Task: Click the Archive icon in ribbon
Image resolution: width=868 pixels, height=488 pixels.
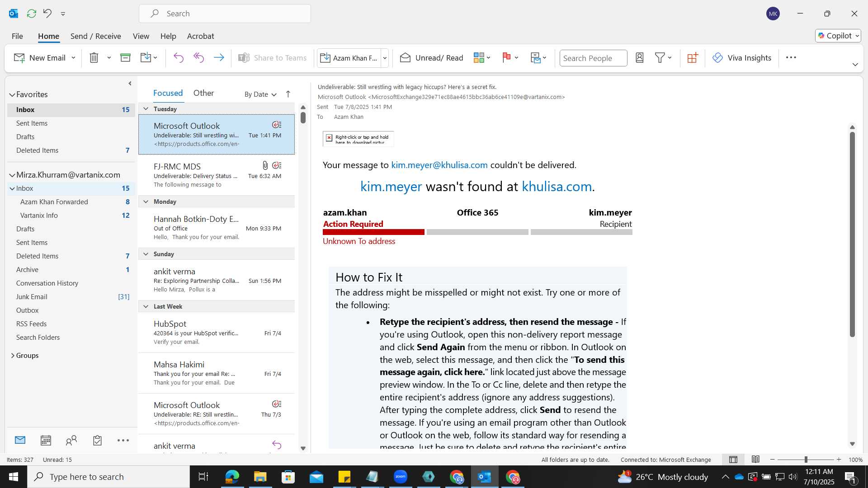Action: [x=125, y=58]
